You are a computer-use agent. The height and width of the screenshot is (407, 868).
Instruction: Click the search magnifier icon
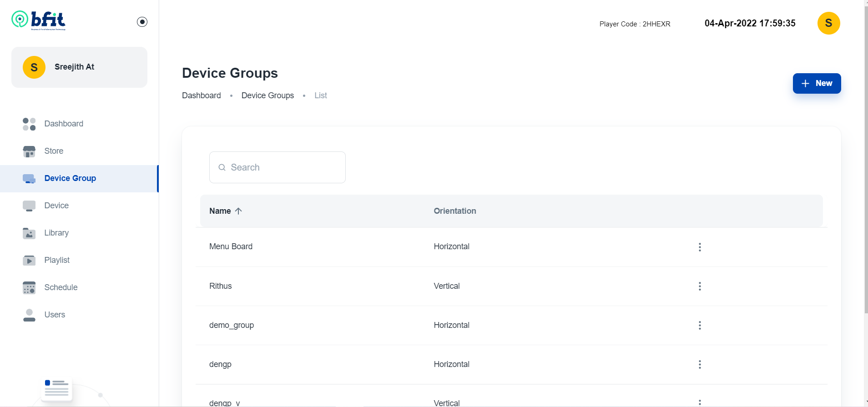click(x=222, y=167)
